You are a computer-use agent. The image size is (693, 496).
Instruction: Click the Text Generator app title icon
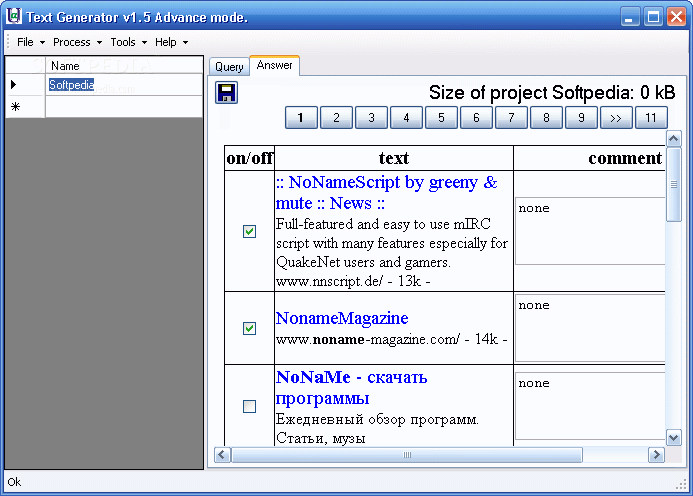(14, 16)
